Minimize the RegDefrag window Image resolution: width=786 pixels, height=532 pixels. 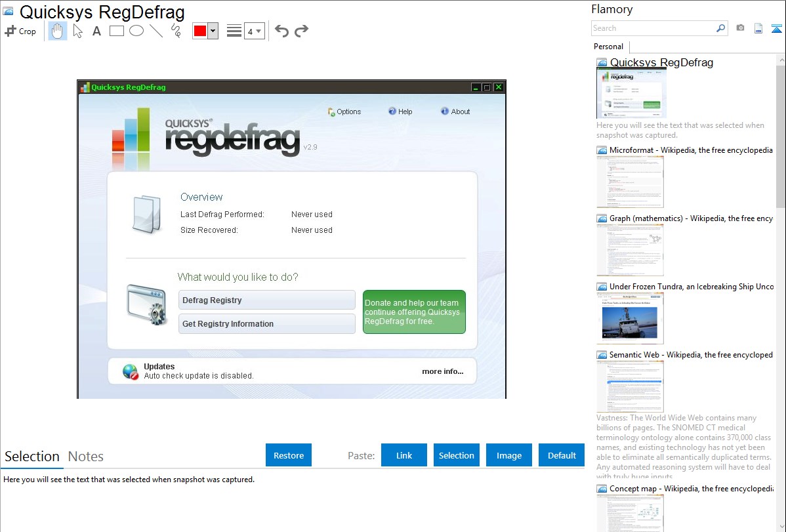coord(476,87)
